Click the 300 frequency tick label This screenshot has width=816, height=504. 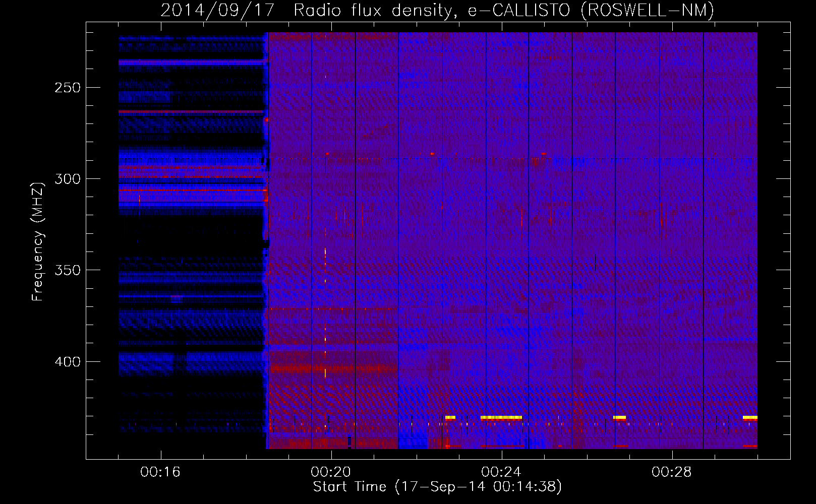point(68,179)
